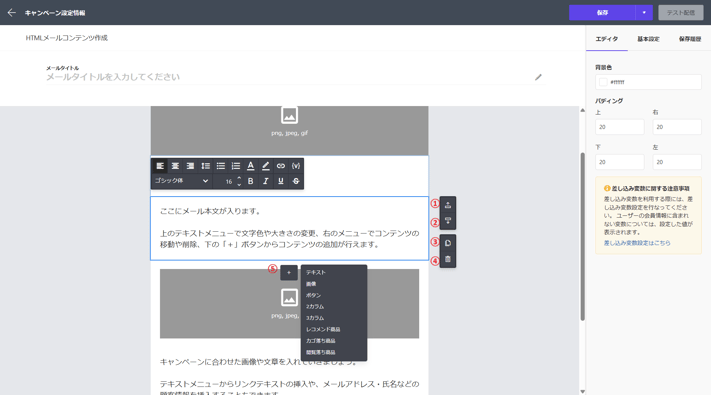Apply a bulleted list
Image resolution: width=711 pixels, height=395 pixels.
click(x=221, y=166)
